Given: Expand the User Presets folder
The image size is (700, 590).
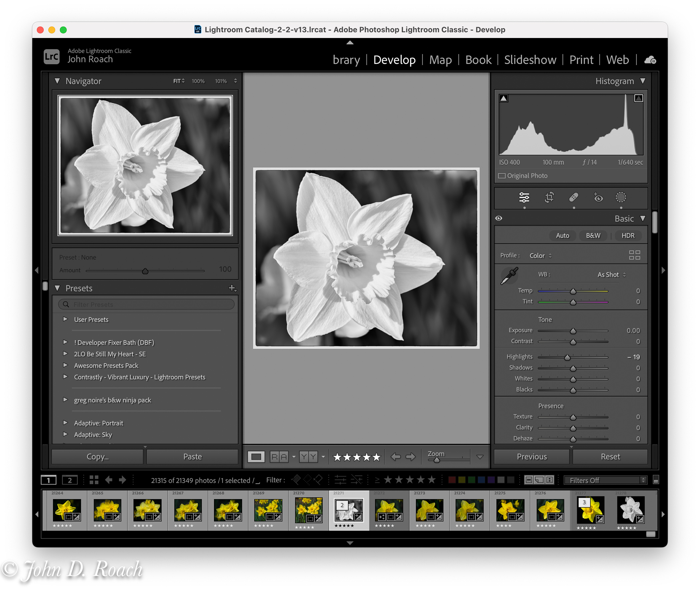Looking at the screenshot, I should click(66, 320).
